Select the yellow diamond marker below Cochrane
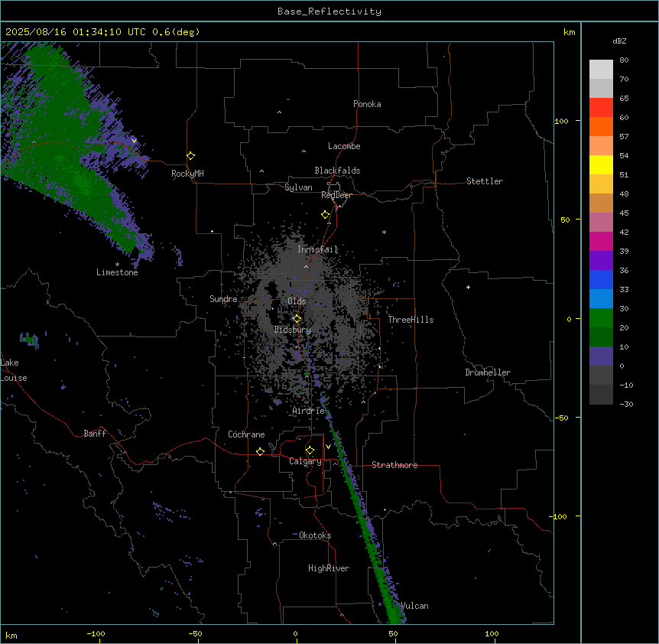This screenshot has width=659, height=644. tap(260, 451)
